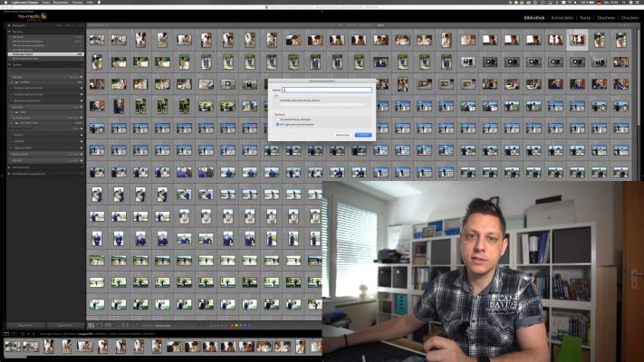This screenshot has width=644, height=362.
Task: Click the filmstrip grid icon above thumbnails
Action: [23, 334]
